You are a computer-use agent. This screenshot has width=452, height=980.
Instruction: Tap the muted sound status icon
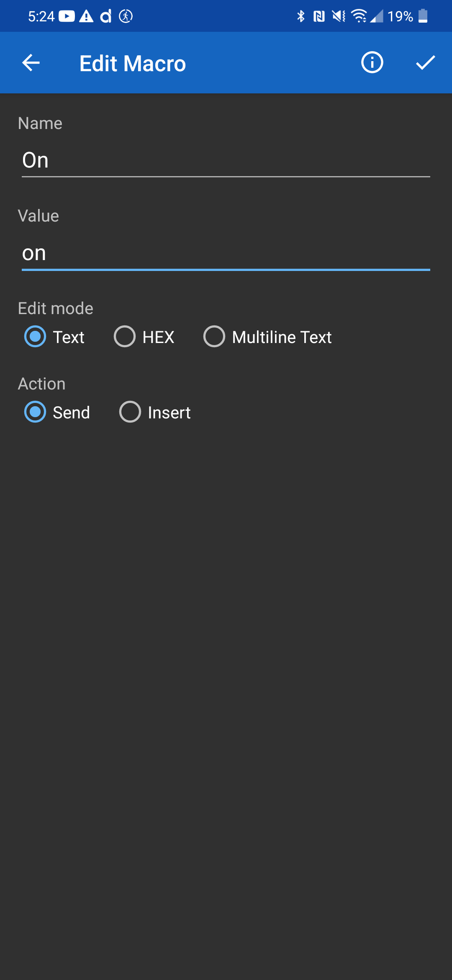[339, 16]
